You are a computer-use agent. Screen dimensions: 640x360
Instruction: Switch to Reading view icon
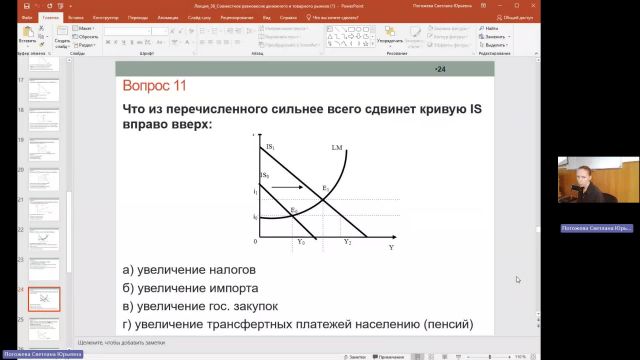[444, 357]
